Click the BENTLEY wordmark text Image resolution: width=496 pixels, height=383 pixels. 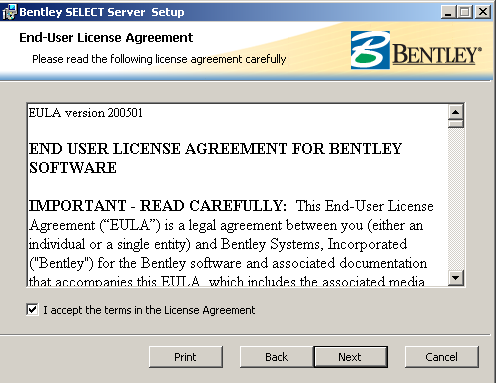coord(437,54)
